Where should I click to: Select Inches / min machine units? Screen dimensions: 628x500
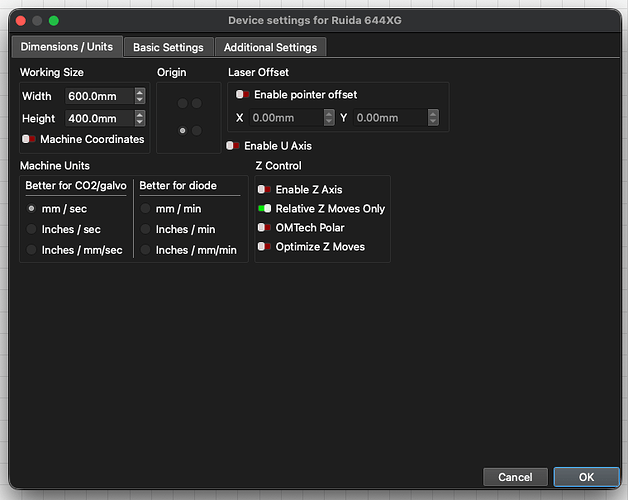tap(145, 229)
